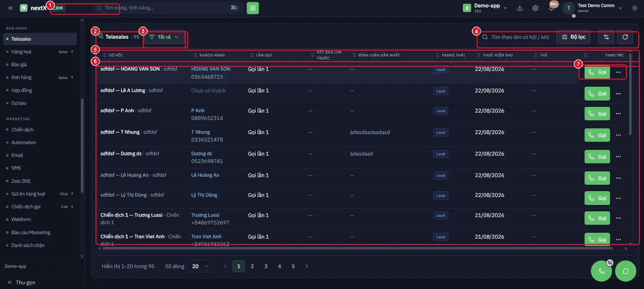Click Thu gọn to collapse the sidebar
The height and width of the screenshot is (289, 644).
coord(21,282)
